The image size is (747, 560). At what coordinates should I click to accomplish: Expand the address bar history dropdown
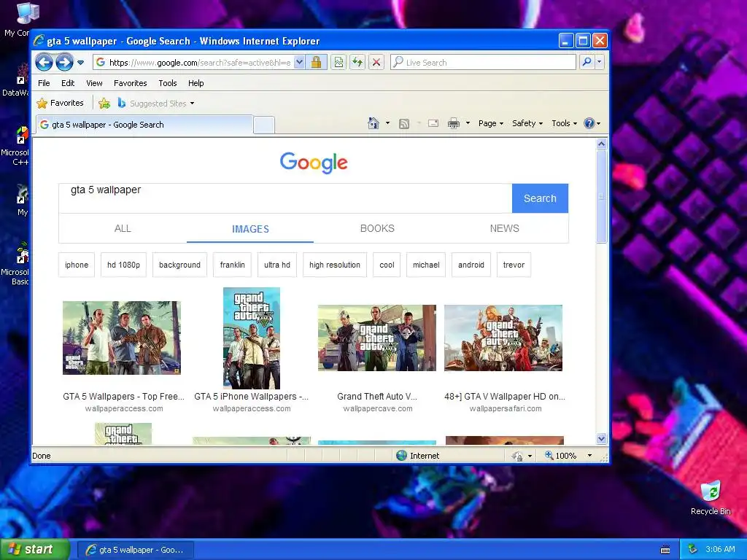pyautogui.click(x=299, y=63)
